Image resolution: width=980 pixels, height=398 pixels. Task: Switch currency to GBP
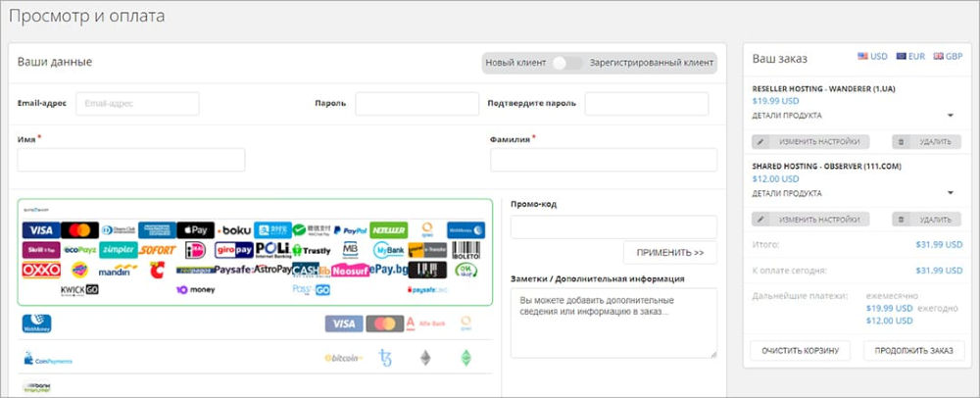pyautogui.click(x=948, y=56)
